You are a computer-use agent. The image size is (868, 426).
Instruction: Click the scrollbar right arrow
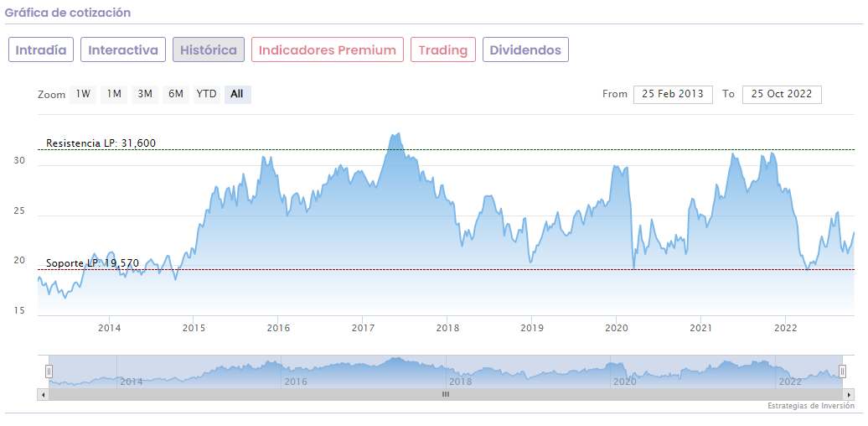849,393
